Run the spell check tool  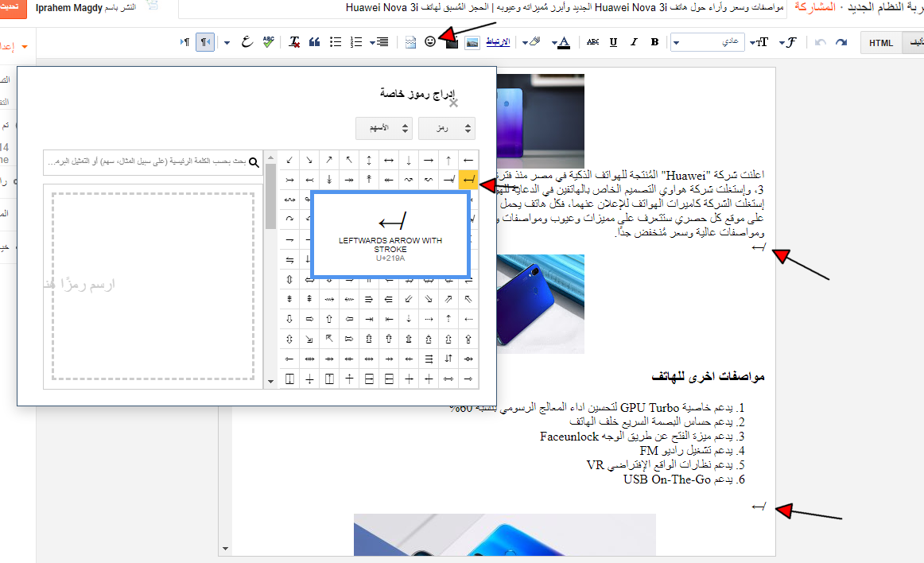(268, 42)
